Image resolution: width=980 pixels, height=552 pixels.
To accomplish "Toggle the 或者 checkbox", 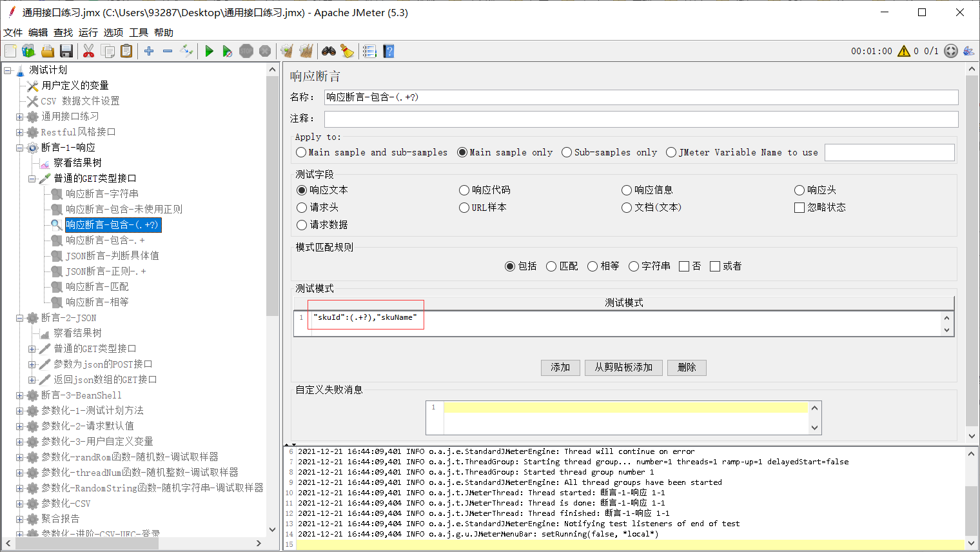I will pyautogui.click(x=725, y=266).
